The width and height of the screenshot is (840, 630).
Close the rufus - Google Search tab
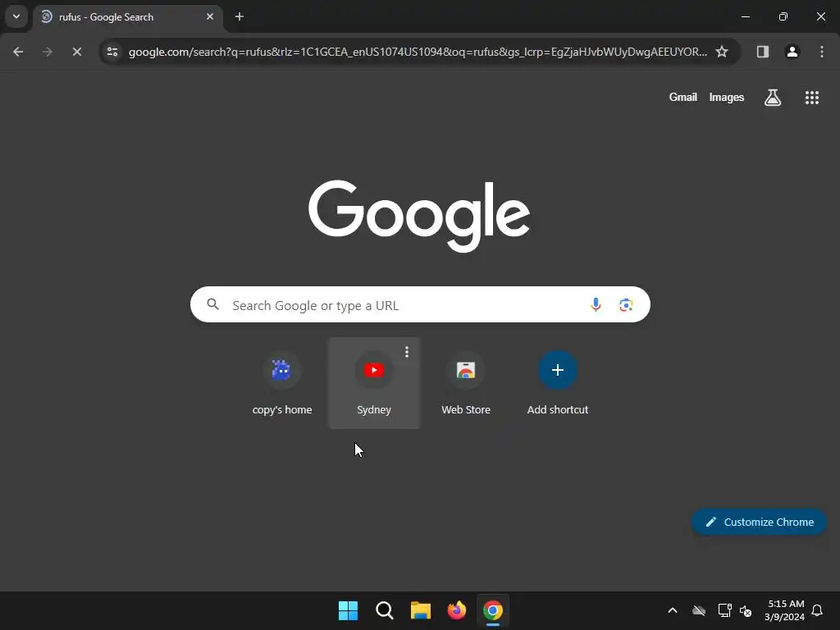pos(210,16)
